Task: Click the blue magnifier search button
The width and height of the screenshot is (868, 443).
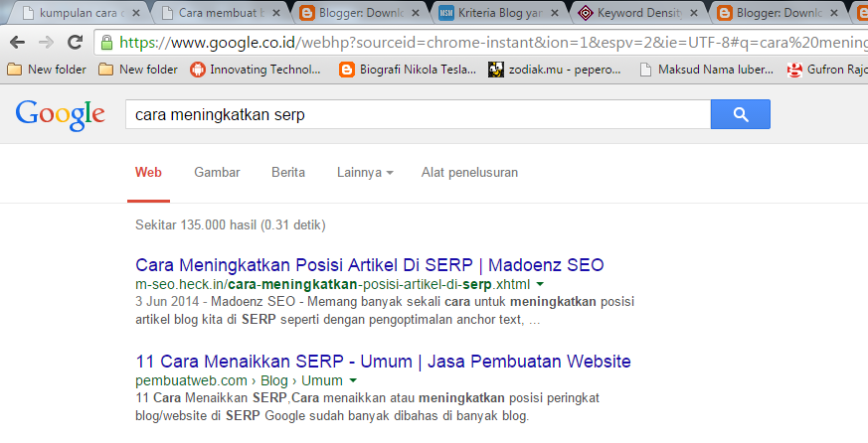Action: [740, 114]
